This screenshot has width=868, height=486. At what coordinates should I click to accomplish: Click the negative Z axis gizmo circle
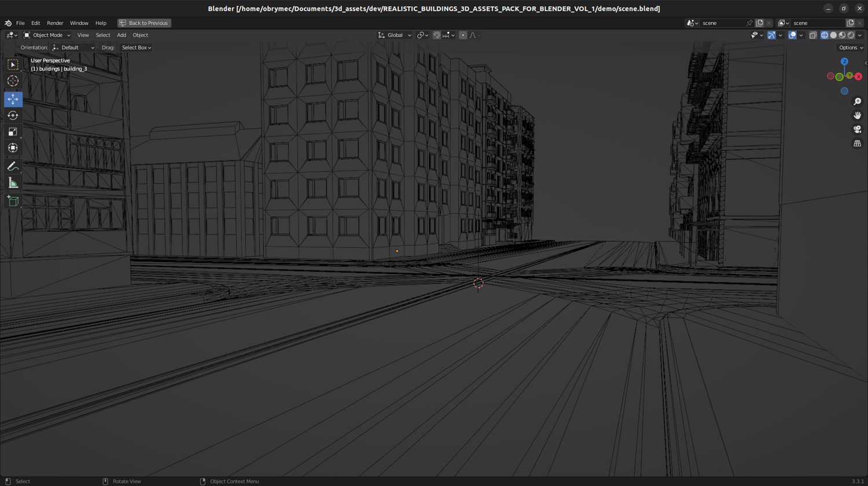click(844, 91)
